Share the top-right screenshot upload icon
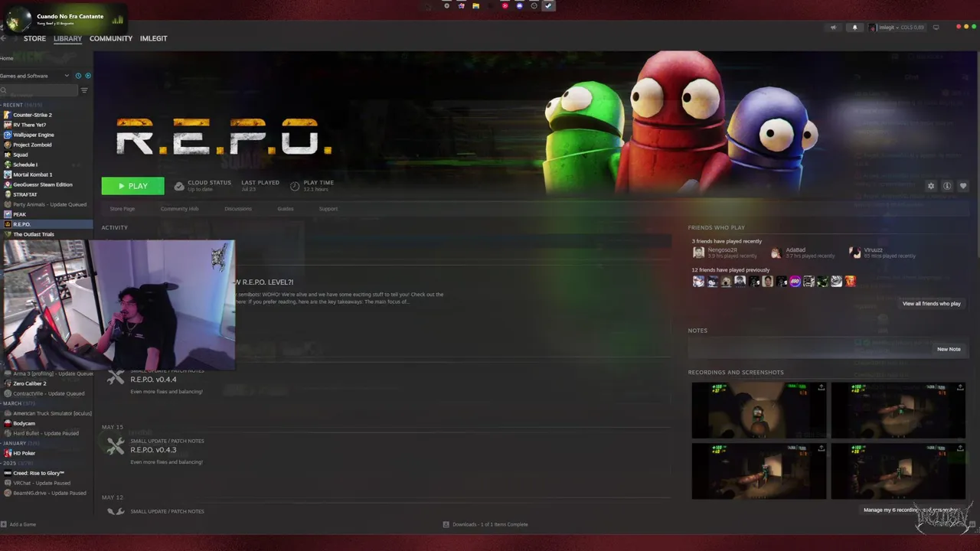Screen dimensions: 980x551 (961, 387)
